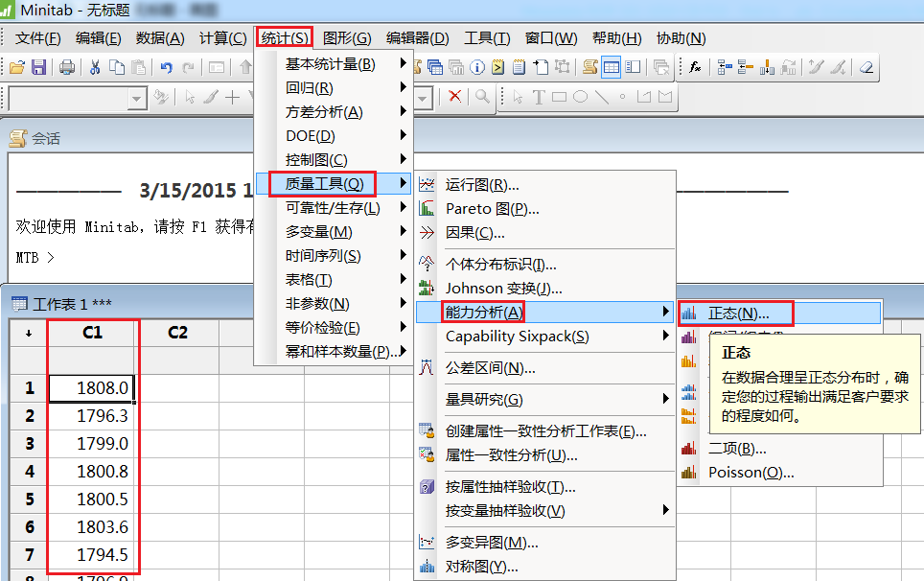Choose 运行图(R)... menu entry

coord(545,185)
